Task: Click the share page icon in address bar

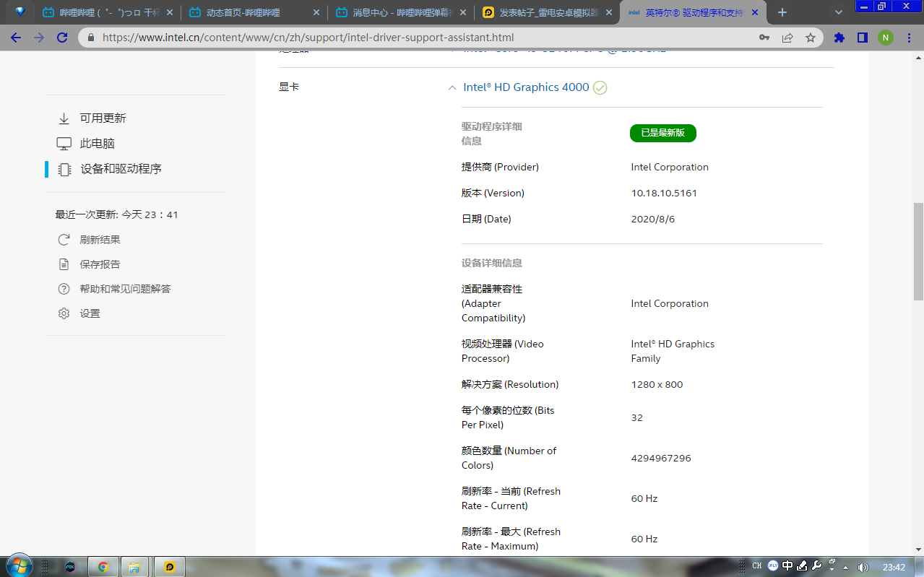Action: point(787,38)
